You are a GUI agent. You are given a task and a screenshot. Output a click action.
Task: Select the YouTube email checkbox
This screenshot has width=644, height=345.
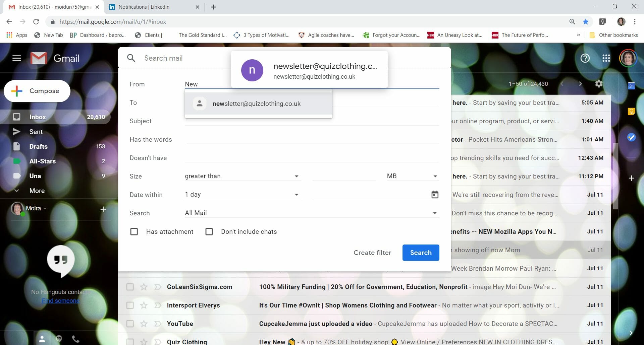click(x=130, y=324)
